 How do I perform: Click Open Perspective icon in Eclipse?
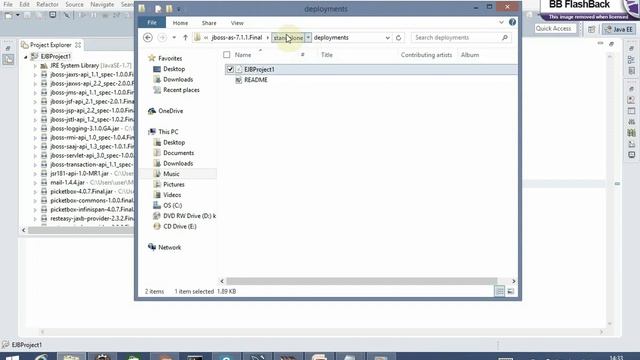point(591,29)
